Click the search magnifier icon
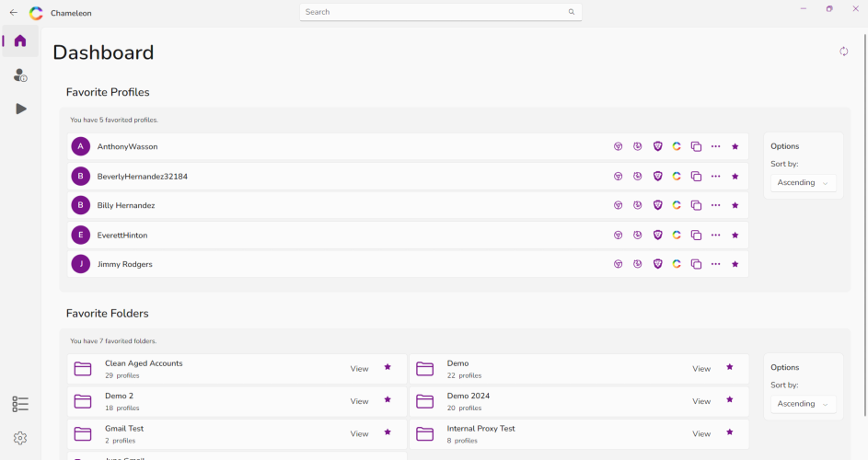868x460 pixels. pyautogui.click(x=572, y=12)
